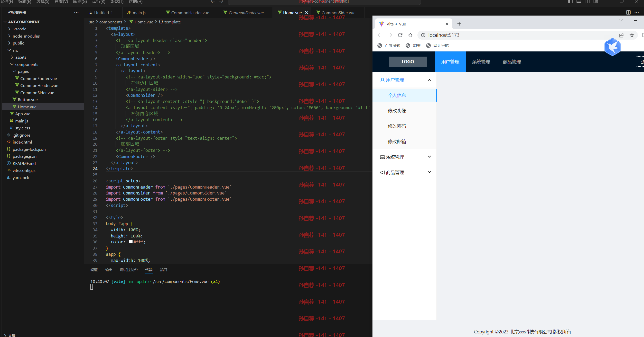Viewport: 644px width, 337px height.
Task: Select 个人信息 menu item
Action: pos(405,95)
